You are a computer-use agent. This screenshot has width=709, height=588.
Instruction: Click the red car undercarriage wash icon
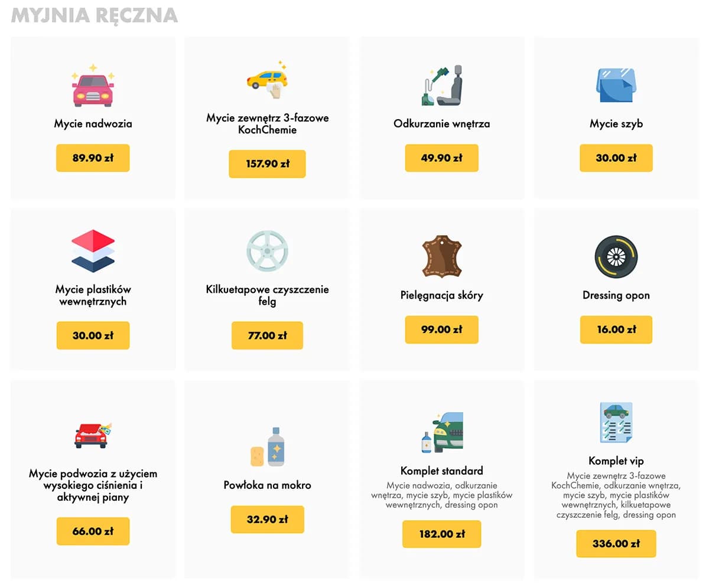click(93, 435)
